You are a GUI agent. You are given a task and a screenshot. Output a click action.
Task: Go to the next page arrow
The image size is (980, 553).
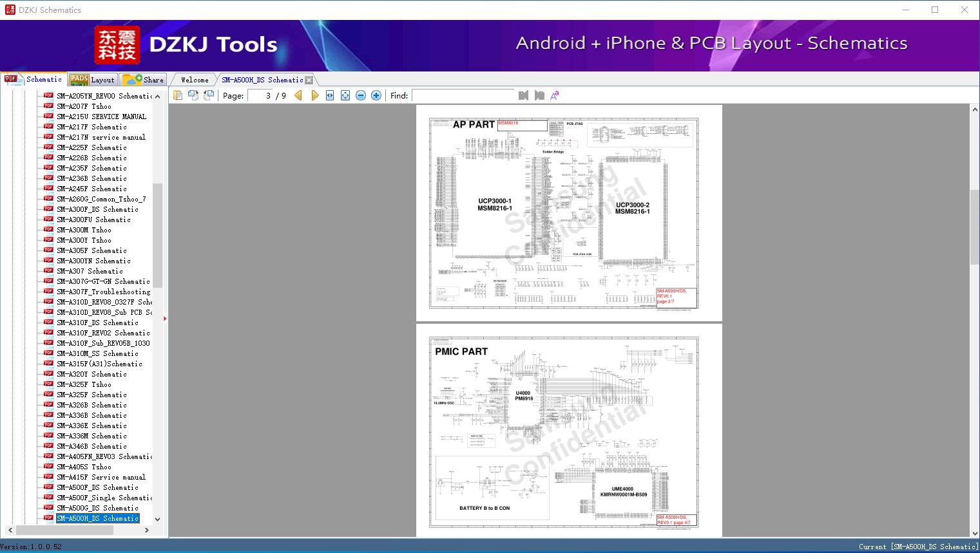coord(314,95)
